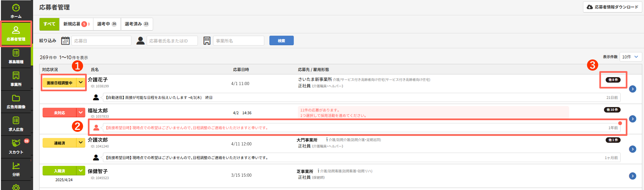The image size is (644, 190).
Task: Expand the 入職済 status dropdown
Action: (x=81, y=171)
